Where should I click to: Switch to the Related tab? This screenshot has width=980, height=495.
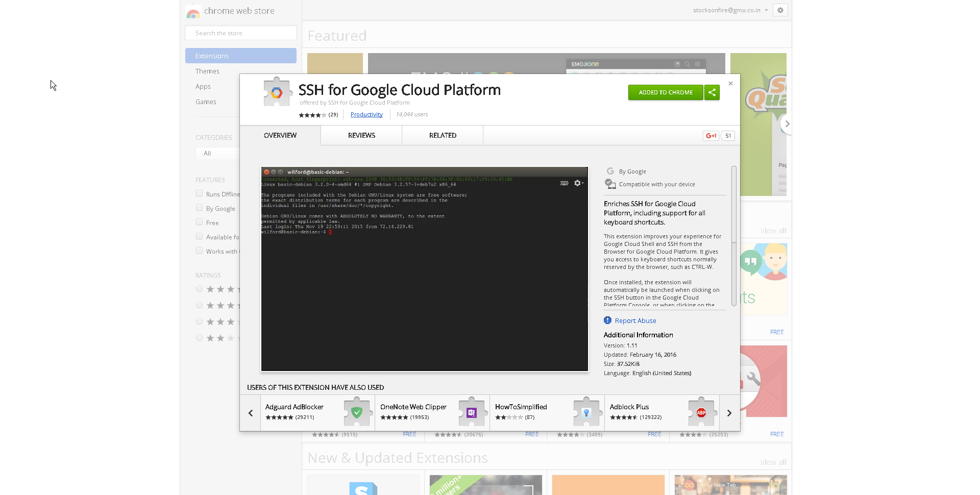pyautogui.click(x=443, y=135)
